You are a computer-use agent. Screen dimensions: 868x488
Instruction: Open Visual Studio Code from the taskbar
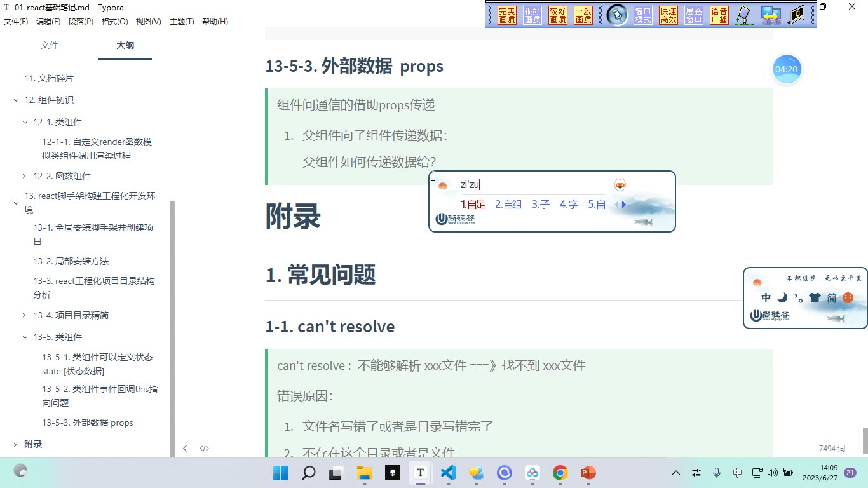point(449,473)
